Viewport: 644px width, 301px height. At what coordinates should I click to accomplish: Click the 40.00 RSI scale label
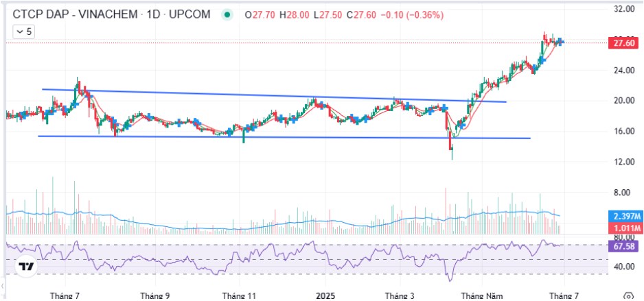pos(624,267)
